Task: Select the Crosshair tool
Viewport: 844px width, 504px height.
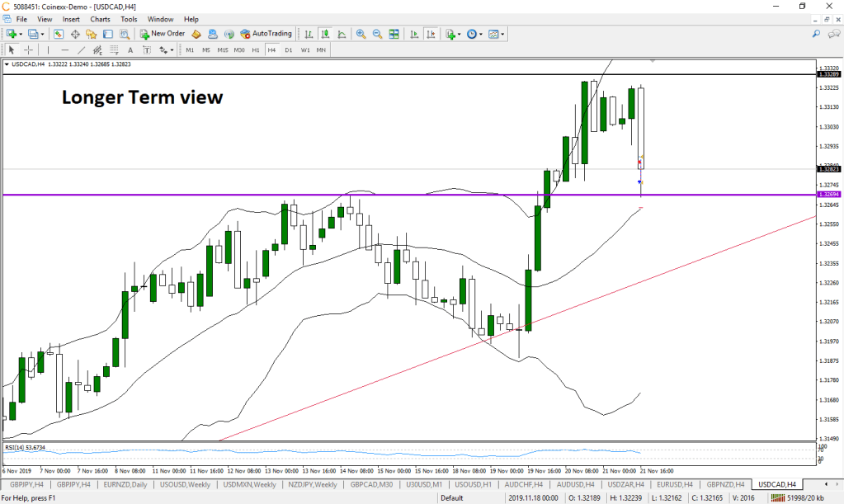Action: 28,50
